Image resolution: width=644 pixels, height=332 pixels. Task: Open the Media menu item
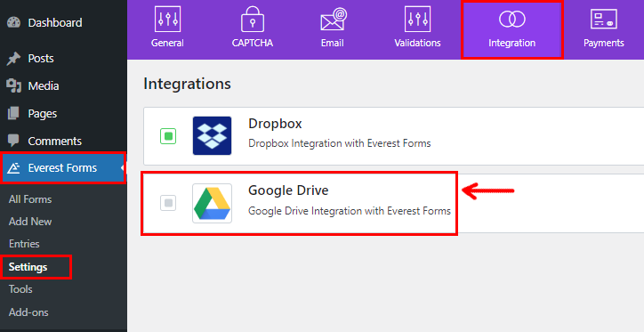pos(44,85)
